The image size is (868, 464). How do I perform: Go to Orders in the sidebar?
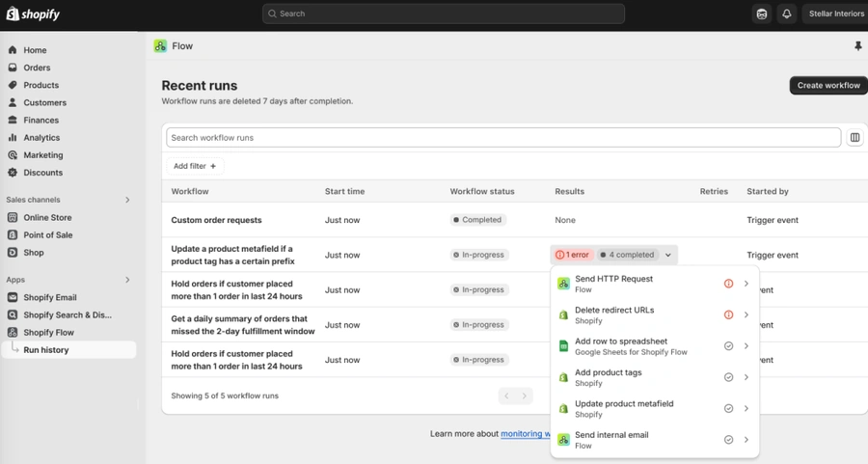37,68
